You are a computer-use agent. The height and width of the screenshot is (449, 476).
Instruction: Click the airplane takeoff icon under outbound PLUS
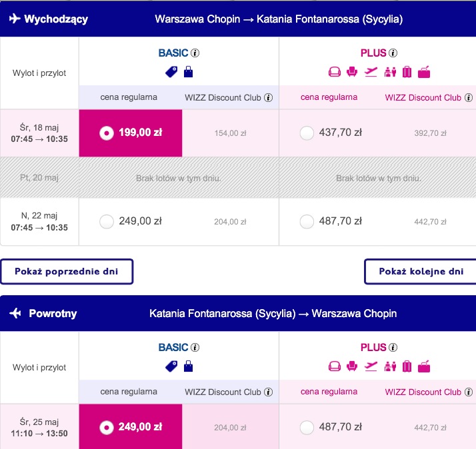click(x=371, y=72)
